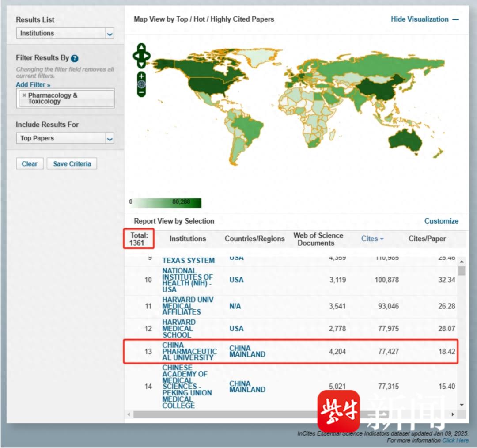Open National Institutes of Health (NIH) - USA
The width and height of the screenshot is (477, 448).
pos(187,280)
